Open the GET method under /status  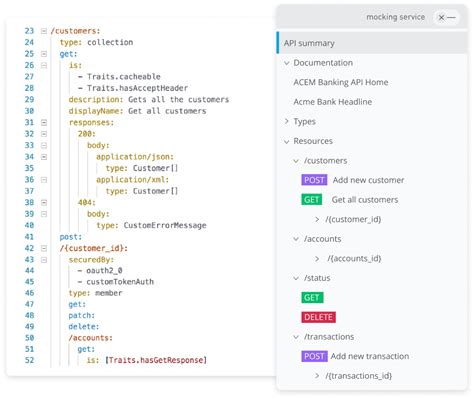(312, 297)
